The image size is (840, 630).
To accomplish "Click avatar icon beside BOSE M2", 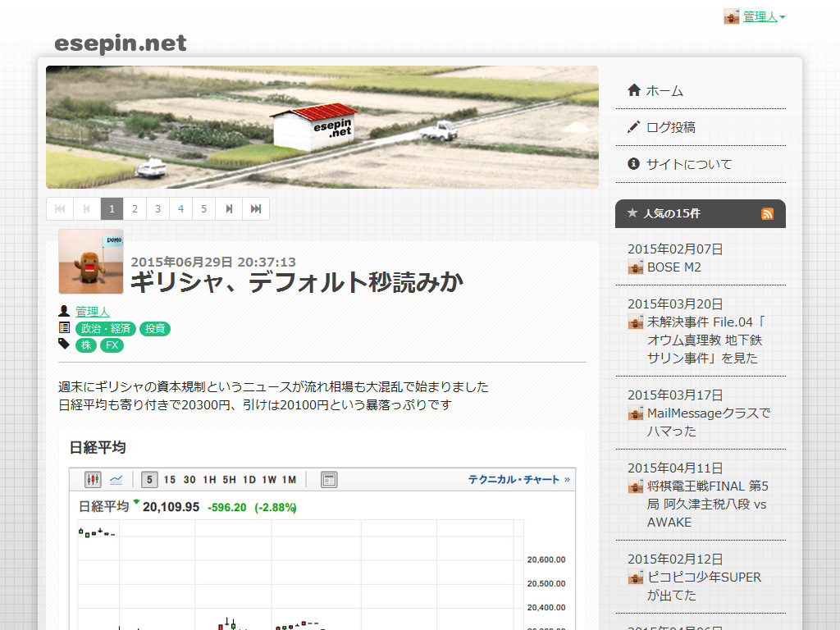I will 636,267.
